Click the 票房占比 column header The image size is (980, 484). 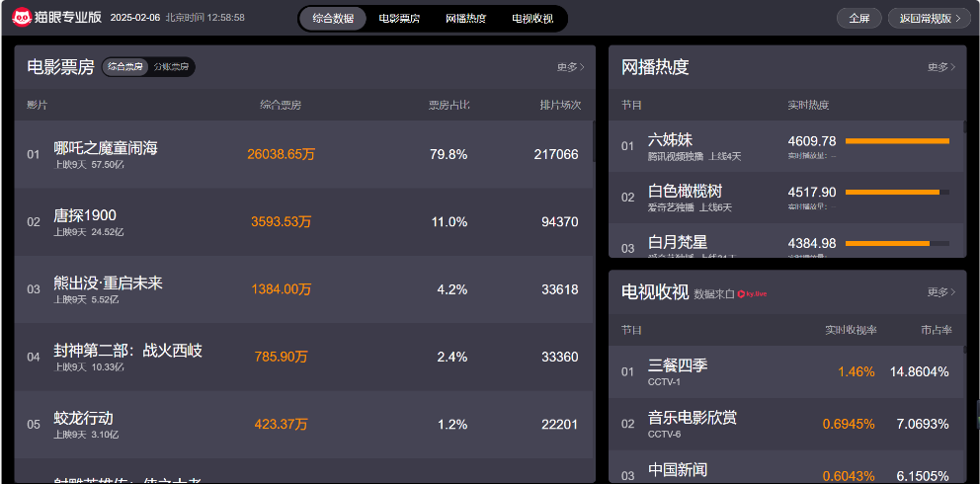coord(449,105)
